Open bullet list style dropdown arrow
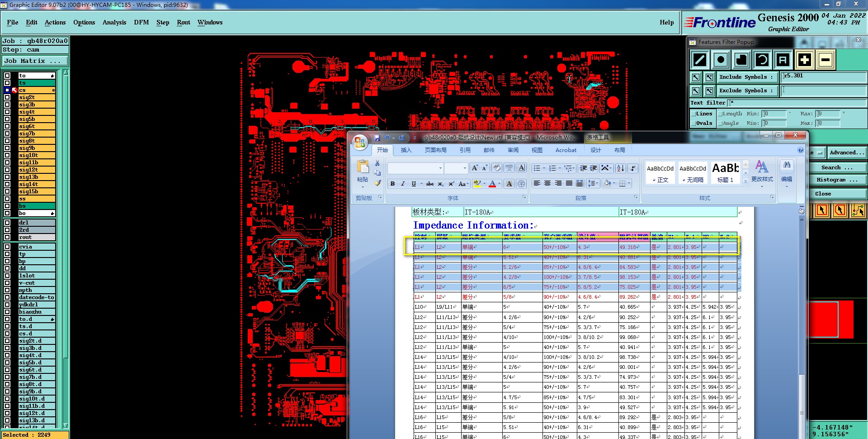 [x=544, y=168]
